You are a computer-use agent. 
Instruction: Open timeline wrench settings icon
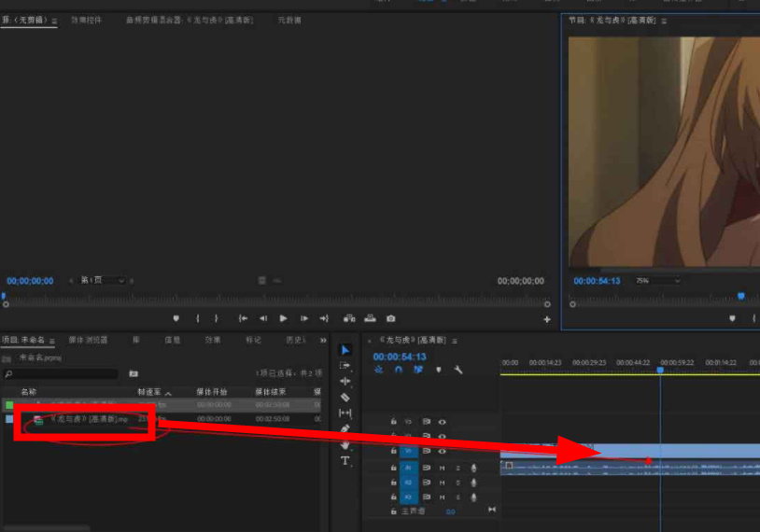click(x=458, y=370)
